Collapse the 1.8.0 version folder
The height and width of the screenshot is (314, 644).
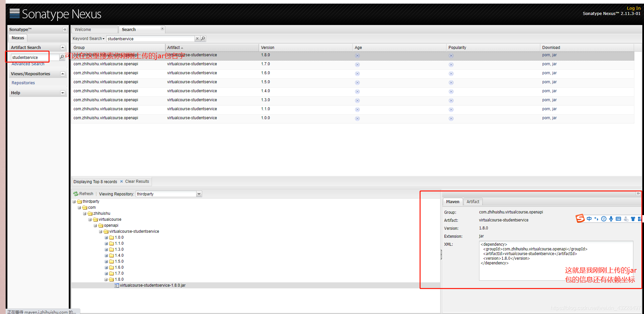(106, 280)
